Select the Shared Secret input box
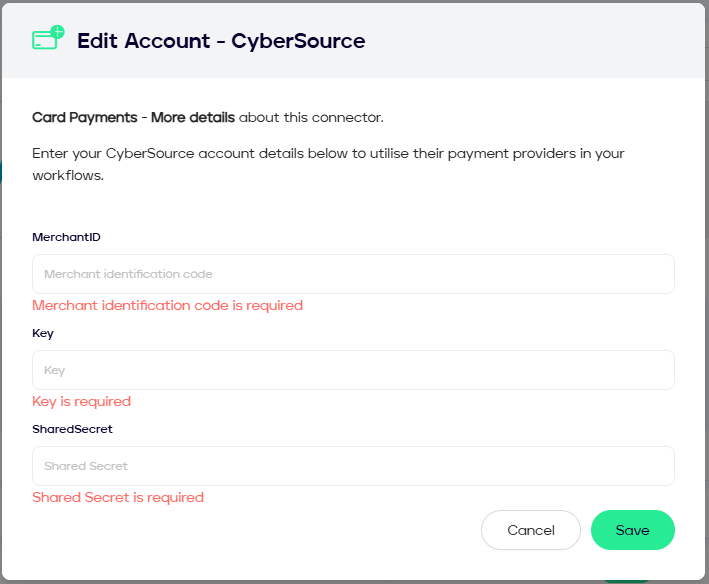Viewport: 709px width, 584px height. coord(353,466)
